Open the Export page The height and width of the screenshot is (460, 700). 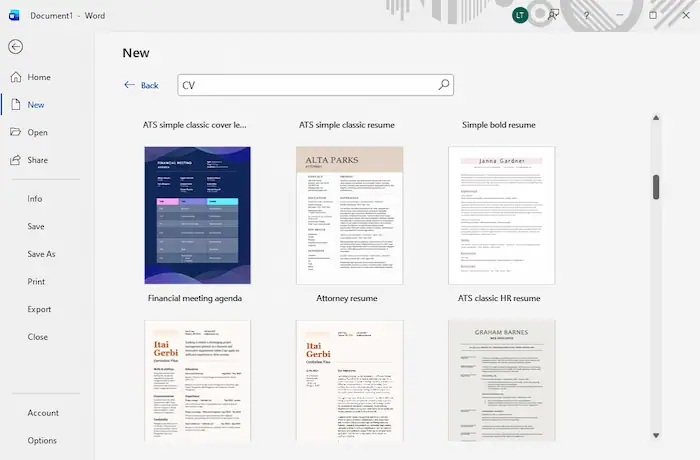tap(39, 309)
